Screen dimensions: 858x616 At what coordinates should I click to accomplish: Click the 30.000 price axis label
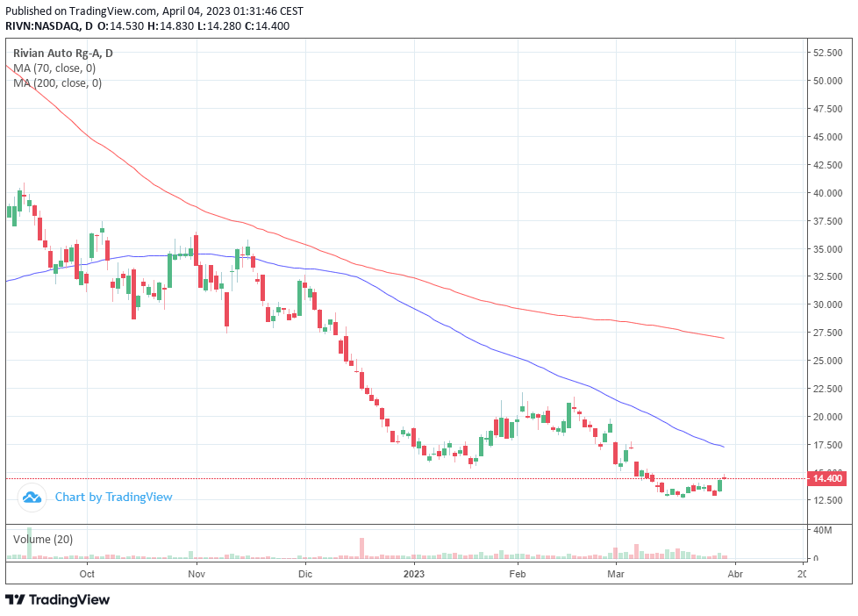coord(827,304)
